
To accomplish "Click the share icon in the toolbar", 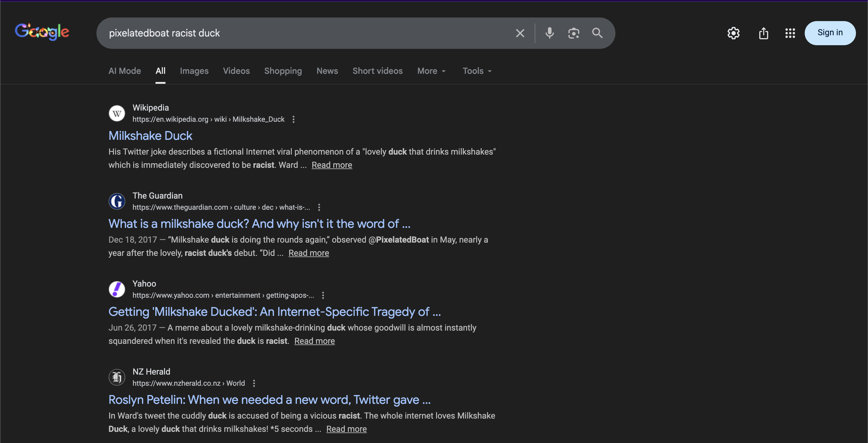I will click(x=763, y=33).
